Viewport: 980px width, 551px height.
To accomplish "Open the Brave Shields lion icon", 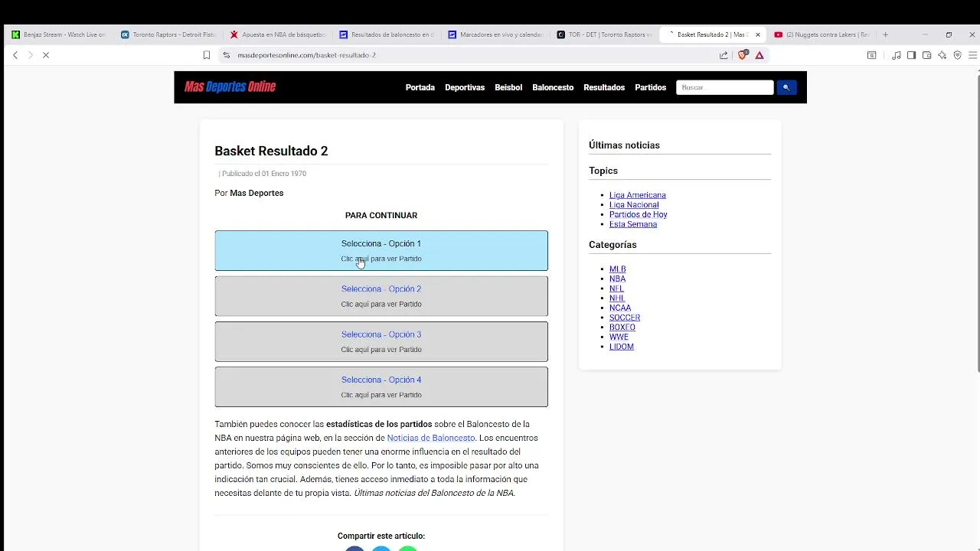I will click(x=742, y=55).
